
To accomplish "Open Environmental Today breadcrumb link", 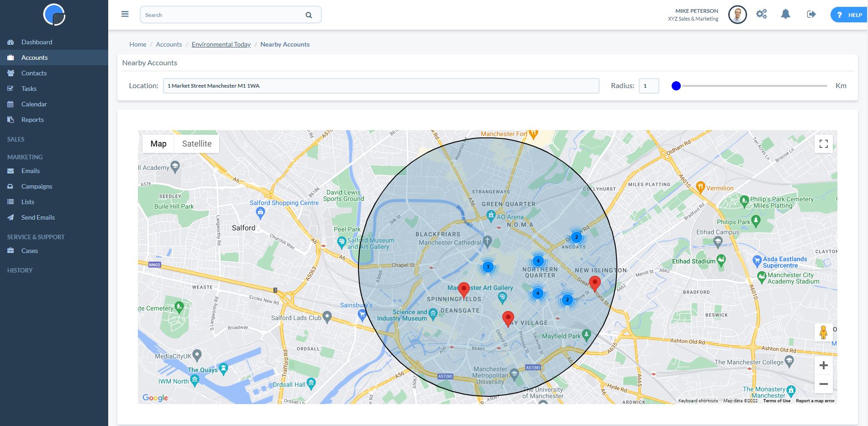I will [x=221, y=44].
